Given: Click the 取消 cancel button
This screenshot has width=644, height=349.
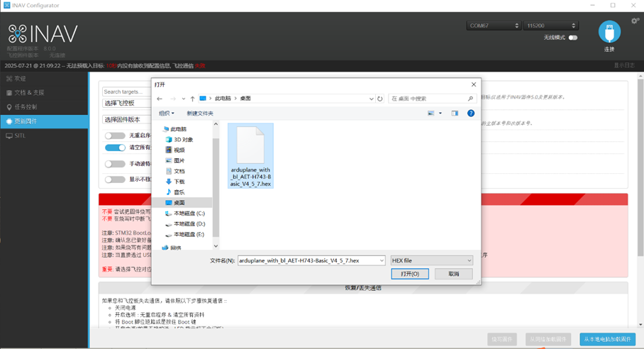Looking at the screenshot, I should tap(453, 274).
